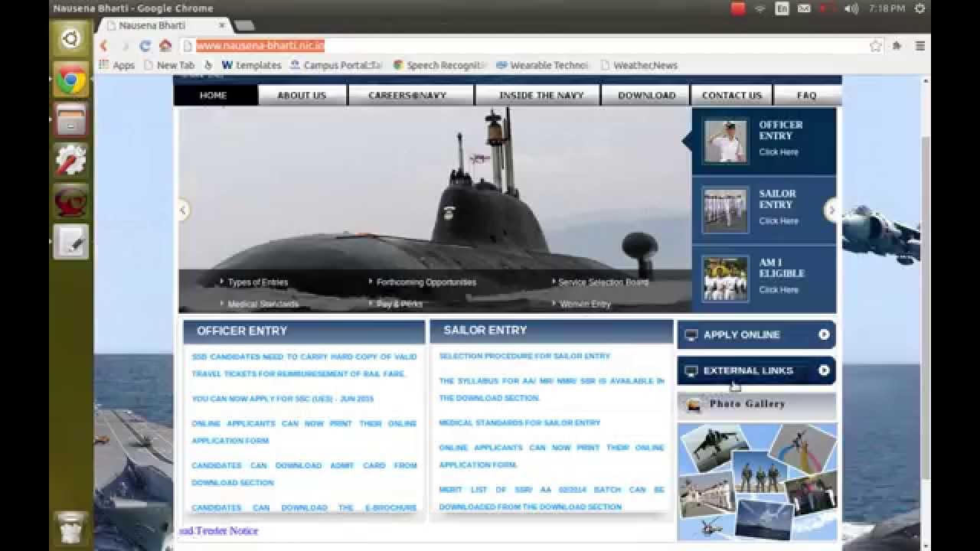Select the Nausena Bharti browser tab

coord(162,25)
